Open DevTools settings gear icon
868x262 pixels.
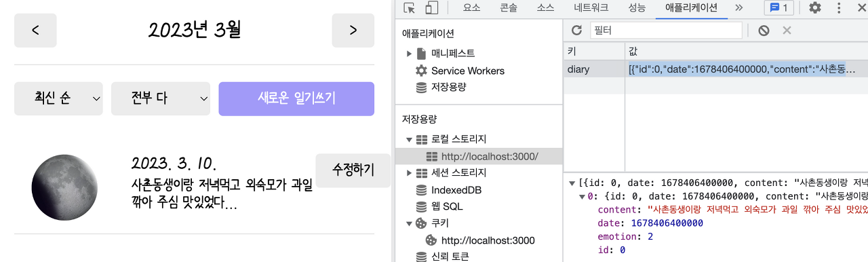point(815,8)
